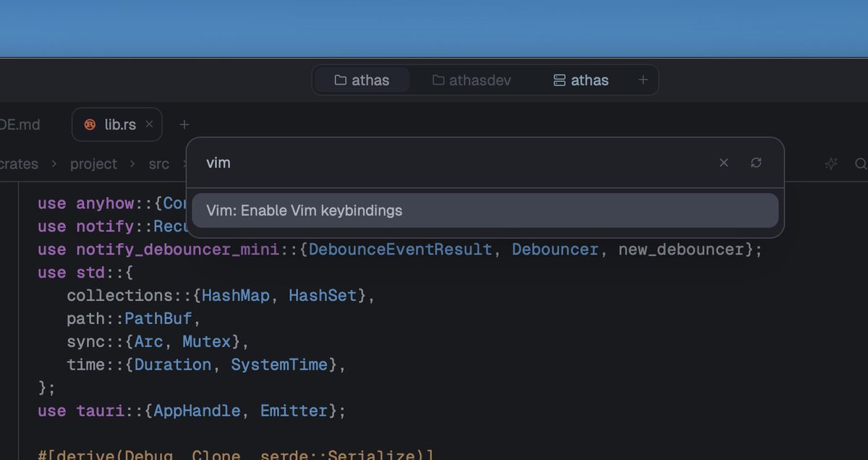
Task: Click Mutex in the sync import
Action: [x=207, y=341]
